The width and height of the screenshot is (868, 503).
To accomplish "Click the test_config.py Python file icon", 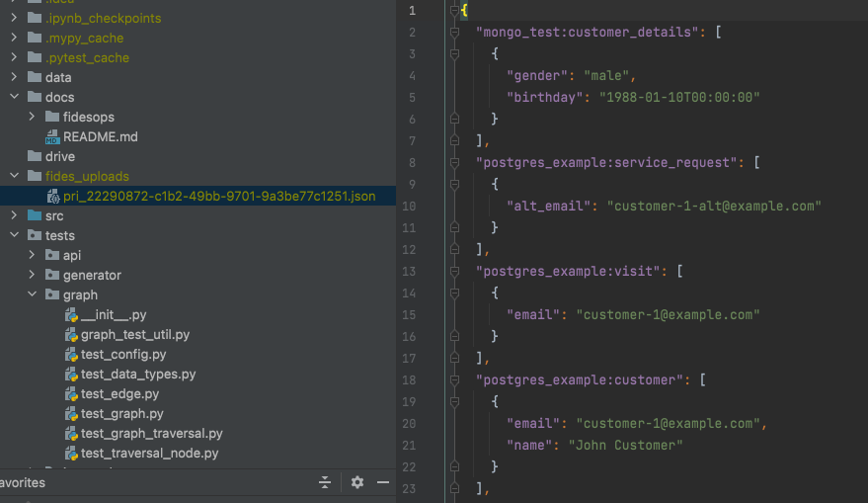I will click(71, 354).
